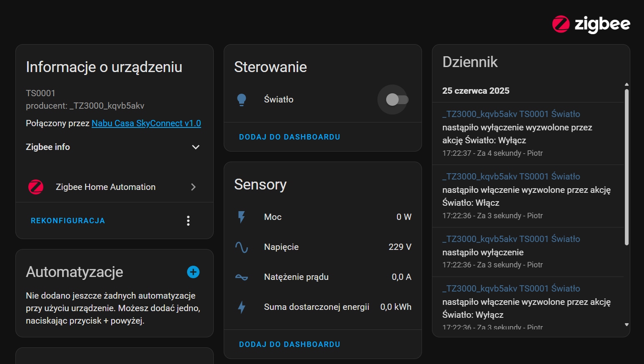Add automation with the plus icon
This screenshot has width=644, height=364.
pos(193,272)
